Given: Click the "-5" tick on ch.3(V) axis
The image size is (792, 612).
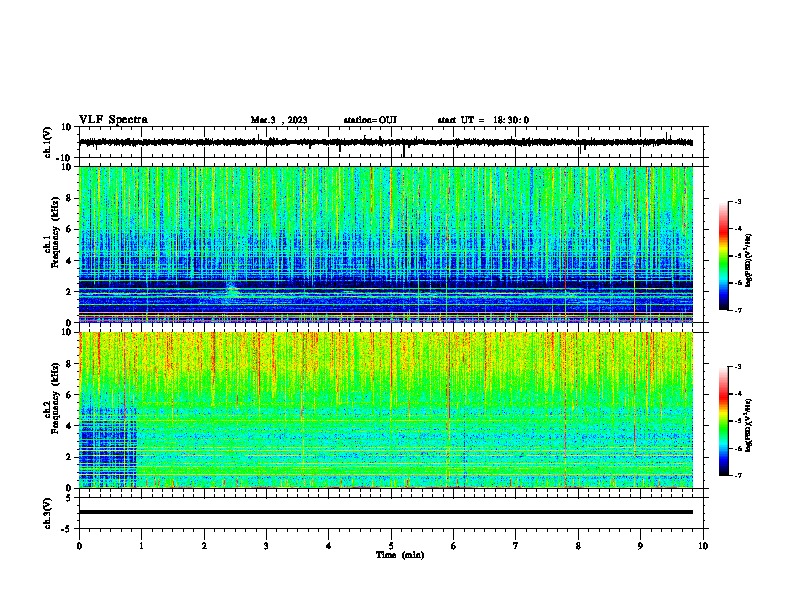Looking at the screenshot, I should [x=67, y=529].
